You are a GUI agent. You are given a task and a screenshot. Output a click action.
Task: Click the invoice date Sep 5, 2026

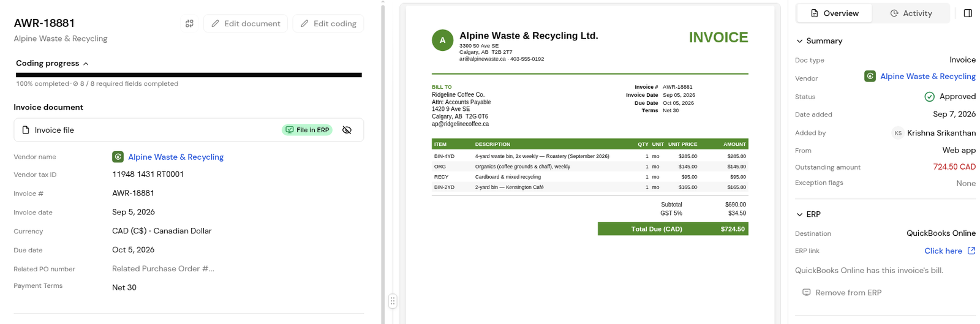click(x=134, y=212)
